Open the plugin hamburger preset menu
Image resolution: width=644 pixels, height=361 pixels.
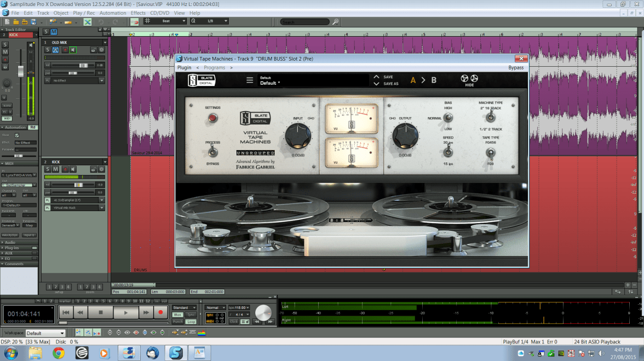point(250,80)
